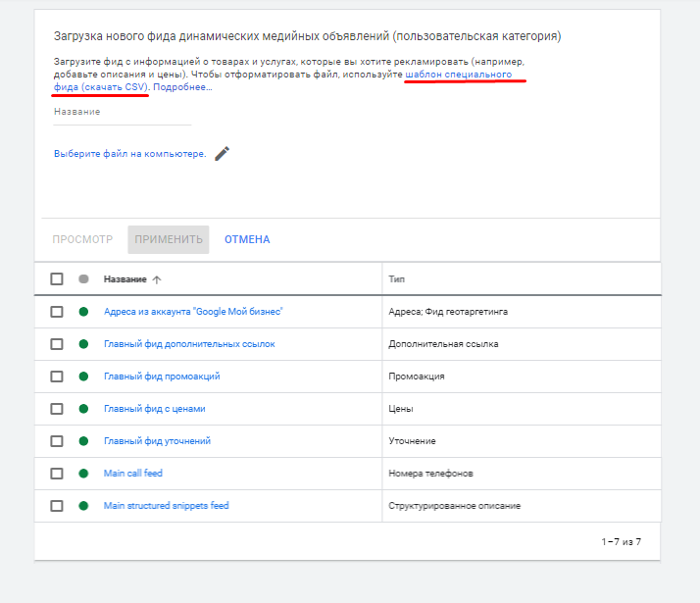Click green status dot of Main call feed
700x603 pixels.
(x=83, y=474)
